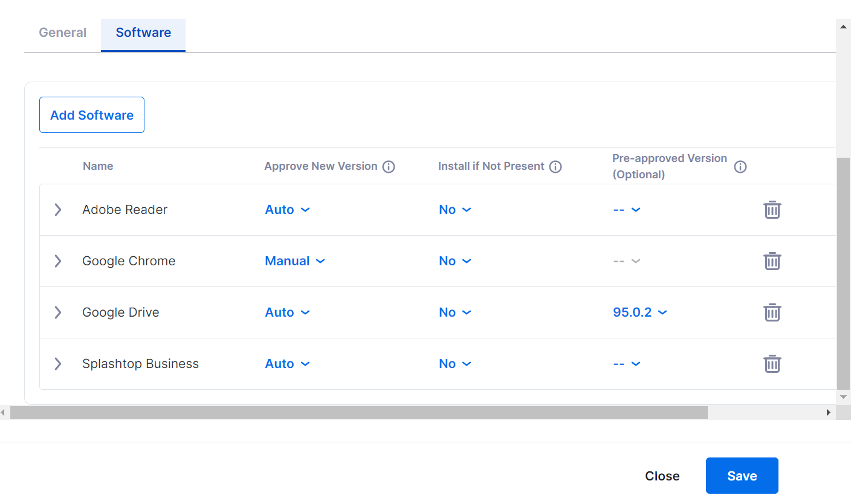Screen dimensions: 851x504
Task: Open Splashtop Business Auto approval dropdown
Action: pyautogui.click(x=287, y=364)
